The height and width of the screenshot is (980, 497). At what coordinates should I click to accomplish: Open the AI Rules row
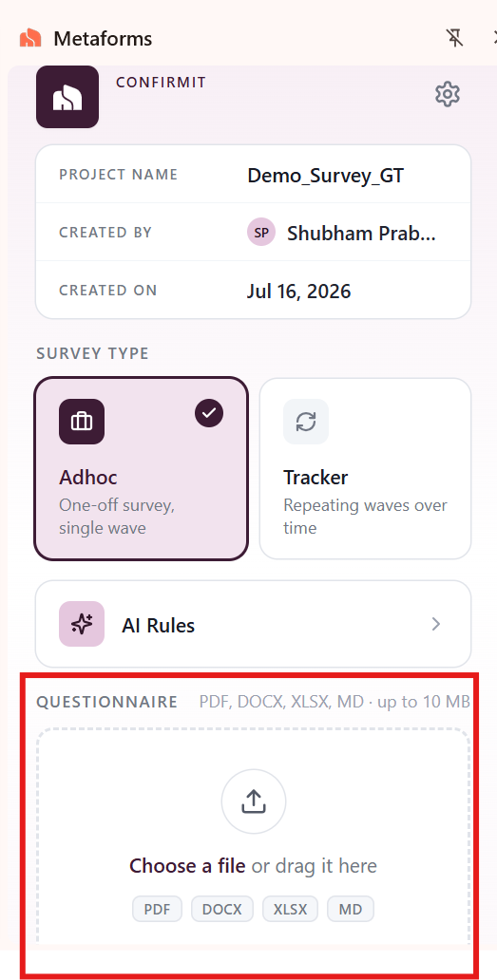pos(253,624)
